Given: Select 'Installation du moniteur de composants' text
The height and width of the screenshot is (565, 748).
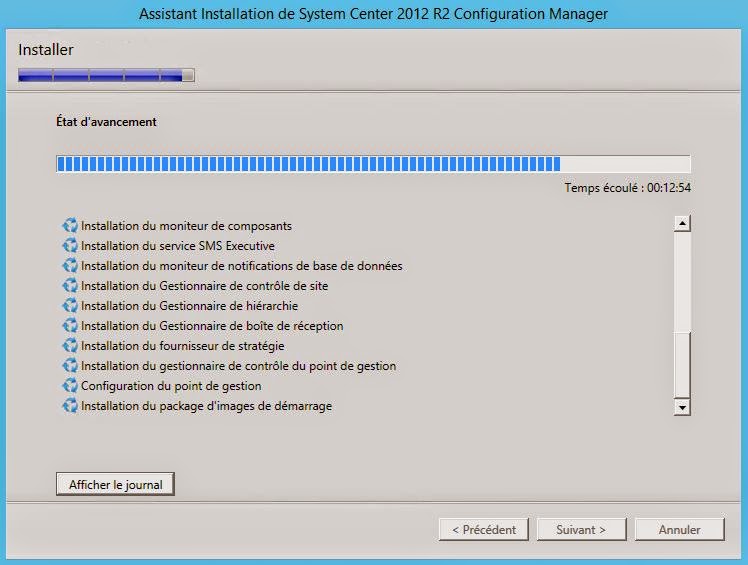Looking at the screenshot, I should [x=186, y=226].
